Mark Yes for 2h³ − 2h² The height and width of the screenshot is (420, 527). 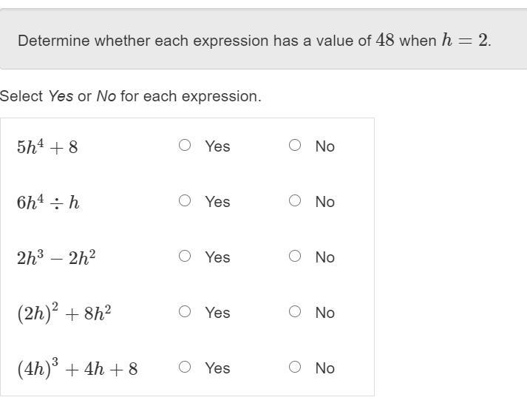[185, 257]
